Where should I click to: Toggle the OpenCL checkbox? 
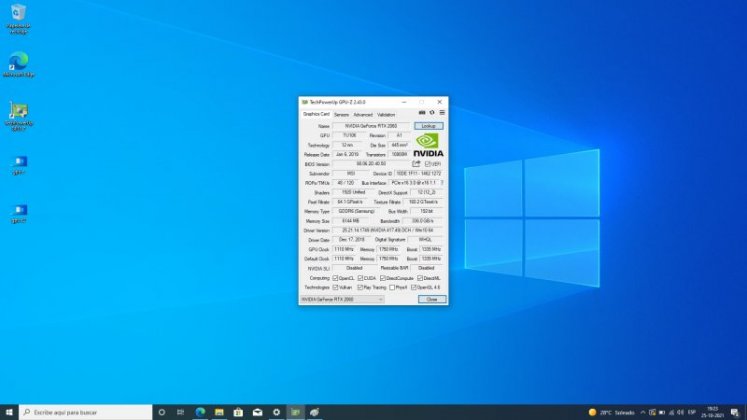click(335, 278)
